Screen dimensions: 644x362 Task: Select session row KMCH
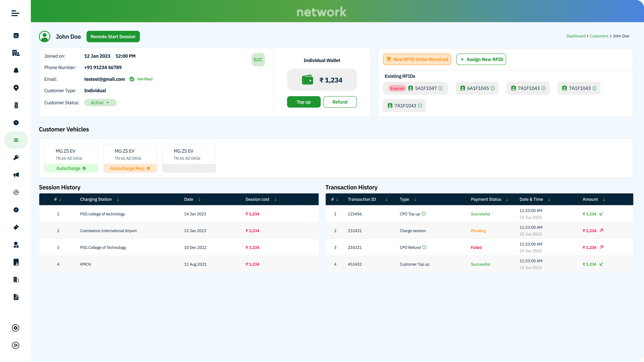[x=179, y=264]
